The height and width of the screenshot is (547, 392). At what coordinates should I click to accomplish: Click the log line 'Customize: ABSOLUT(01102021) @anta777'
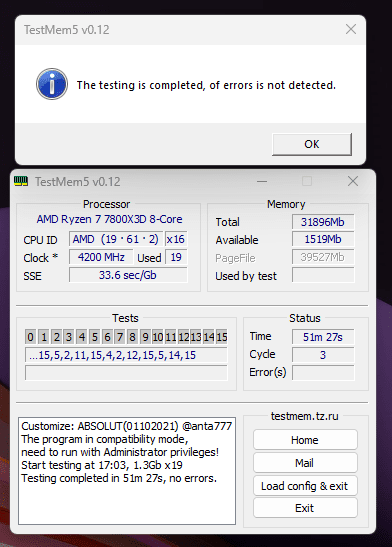coord(127,426)
